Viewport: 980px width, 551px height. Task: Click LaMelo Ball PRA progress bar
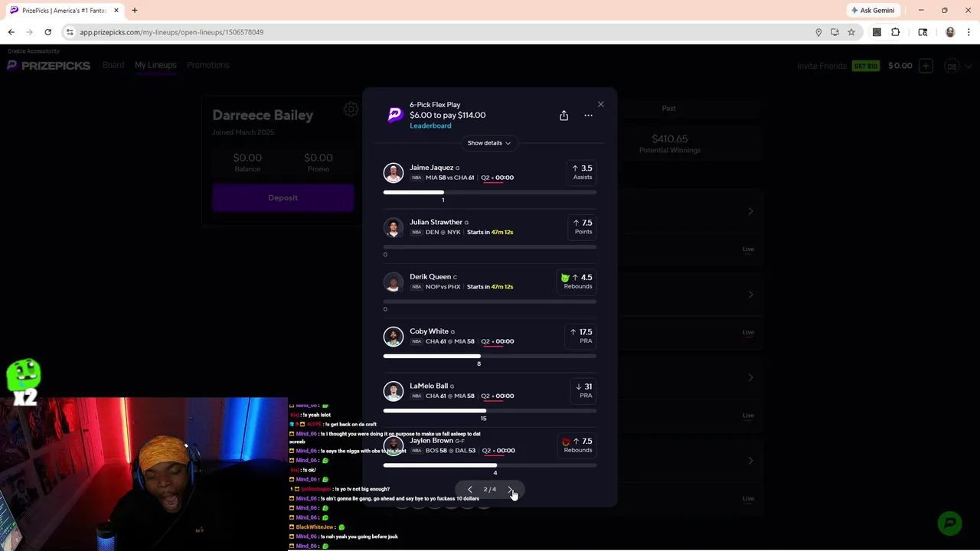click(x=490, y=410)
